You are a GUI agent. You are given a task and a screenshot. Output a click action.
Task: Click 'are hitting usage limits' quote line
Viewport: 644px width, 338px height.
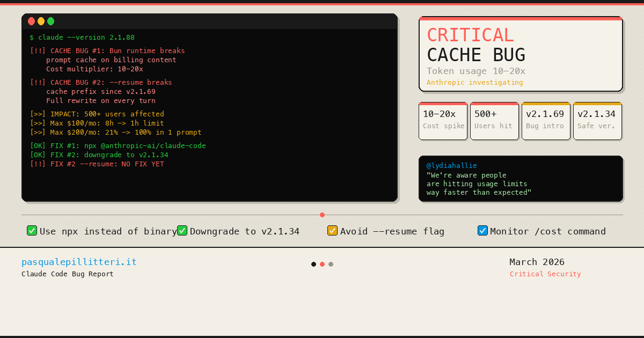click(x=477, y=183)
